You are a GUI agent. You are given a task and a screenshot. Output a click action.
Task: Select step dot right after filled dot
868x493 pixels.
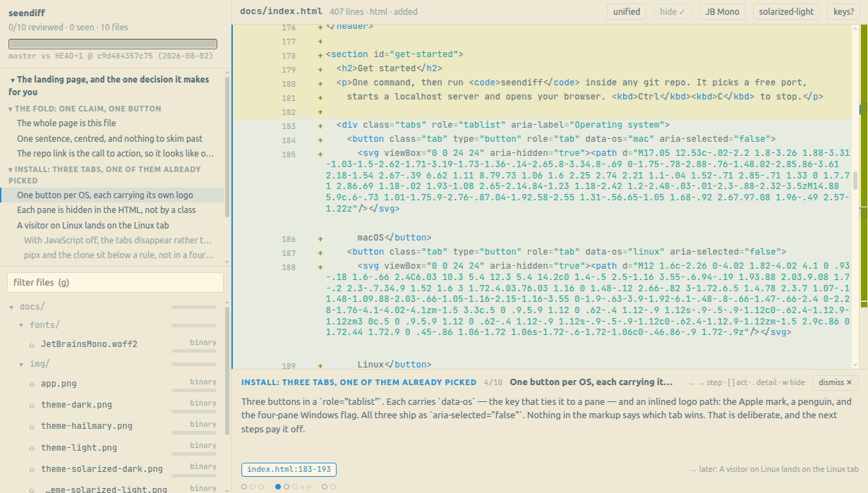287,487
